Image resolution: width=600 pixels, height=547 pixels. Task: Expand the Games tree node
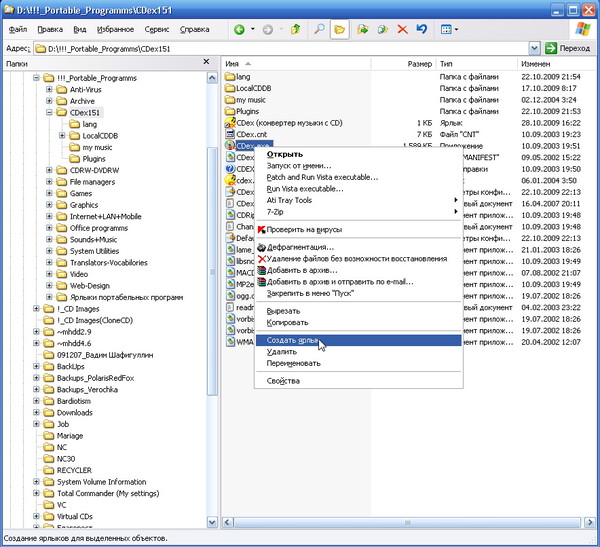[49, 193]
